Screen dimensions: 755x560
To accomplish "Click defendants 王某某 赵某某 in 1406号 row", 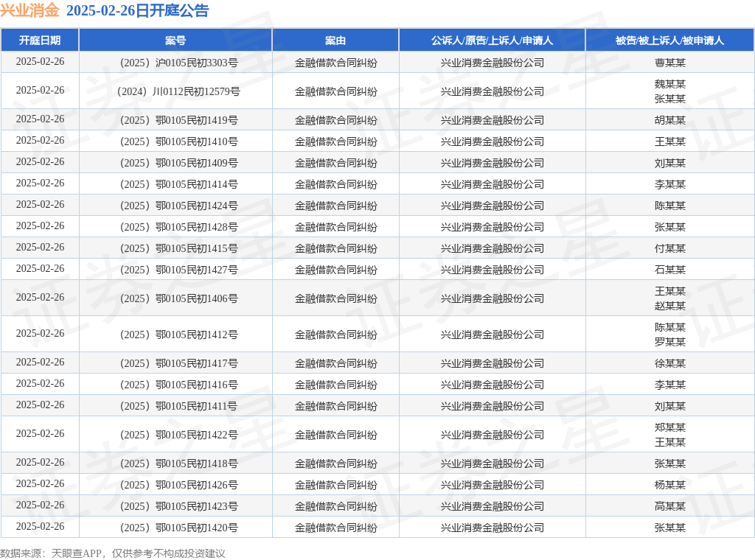I will (x=669, y=298).
